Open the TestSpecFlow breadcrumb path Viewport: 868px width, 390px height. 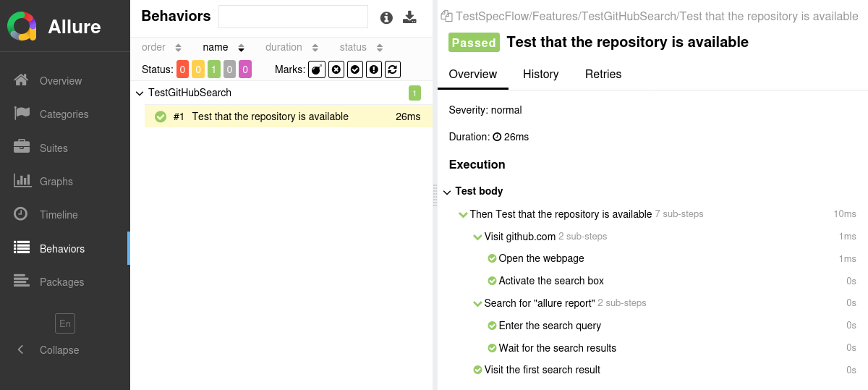tap(657, 16)
